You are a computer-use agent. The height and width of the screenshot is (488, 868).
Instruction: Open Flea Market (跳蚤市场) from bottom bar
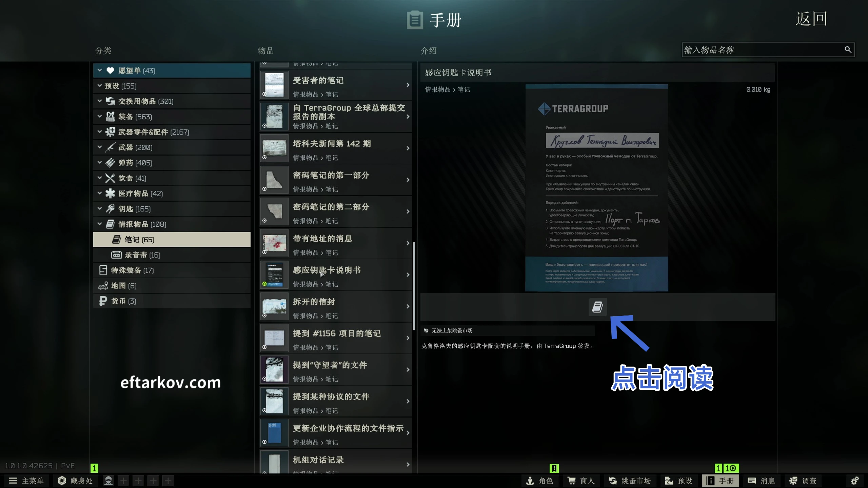(x=629, y=481)
